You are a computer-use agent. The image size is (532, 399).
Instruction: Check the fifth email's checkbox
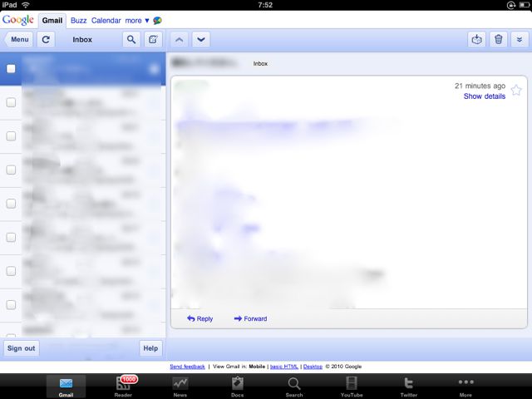point(11,203)
